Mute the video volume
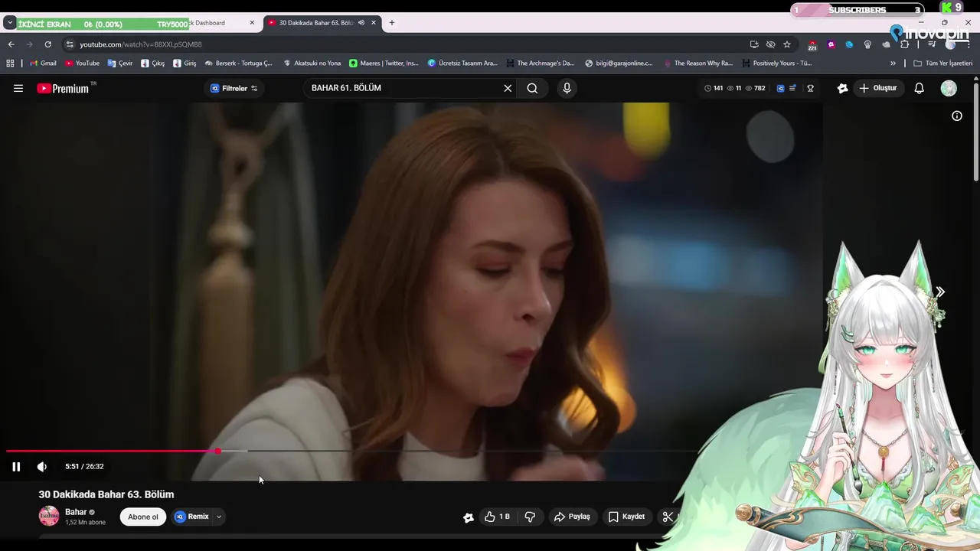This screenshot has height=551, width=980. [42, 467]
